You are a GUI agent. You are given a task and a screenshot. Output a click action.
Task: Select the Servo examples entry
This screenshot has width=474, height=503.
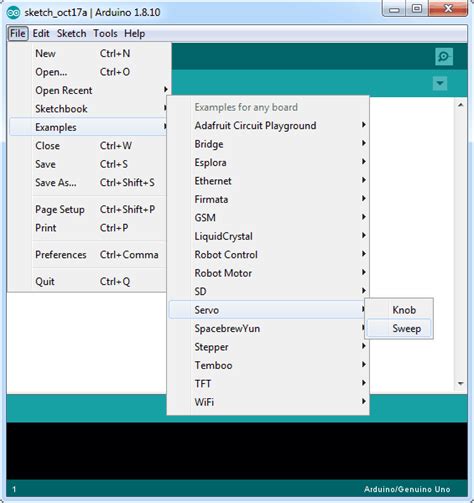coord(268,310)
